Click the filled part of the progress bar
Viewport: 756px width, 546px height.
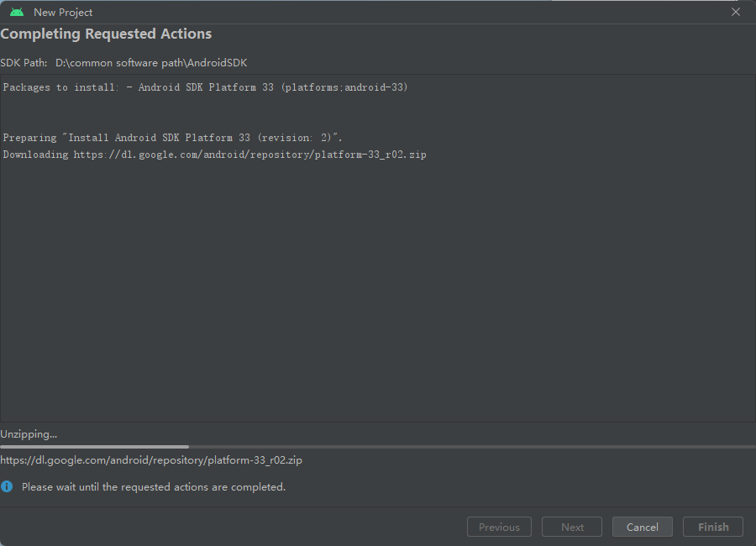94,447
